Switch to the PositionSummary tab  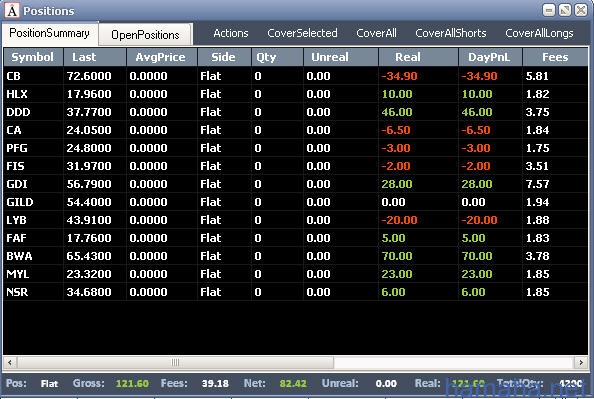coord(50,33)
